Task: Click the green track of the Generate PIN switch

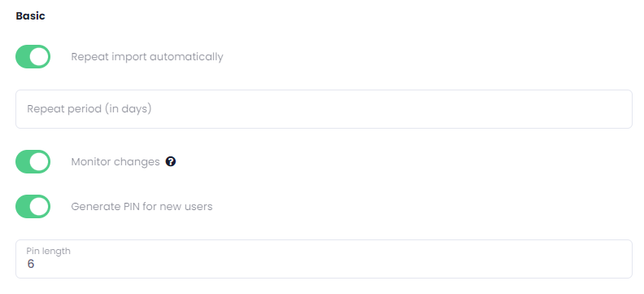Action: click(x=22, y=206)
